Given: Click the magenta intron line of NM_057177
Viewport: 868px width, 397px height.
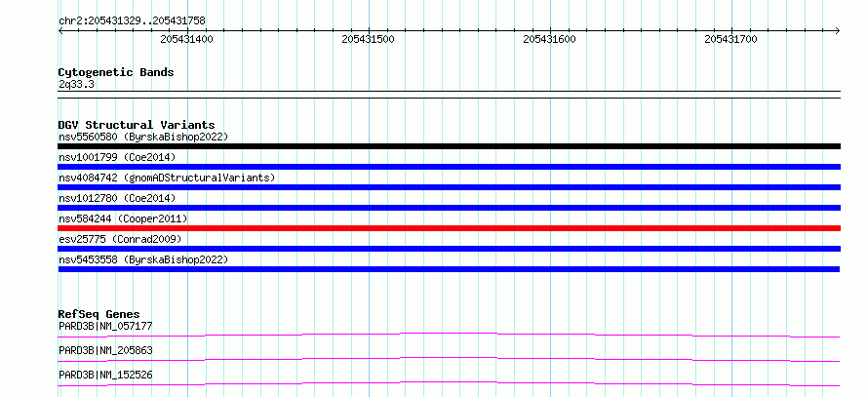Looking at the screenshot, I should click(x=449, y=335).
